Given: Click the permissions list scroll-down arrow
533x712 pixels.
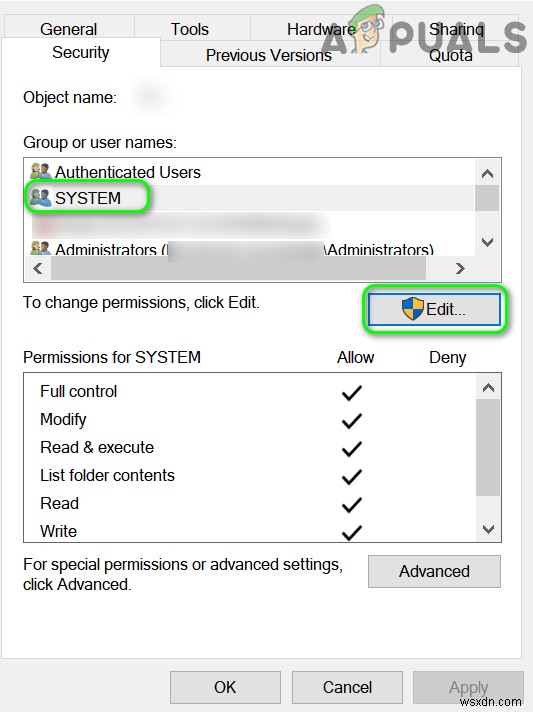Looking at the screenshot, I should point(489,529).
